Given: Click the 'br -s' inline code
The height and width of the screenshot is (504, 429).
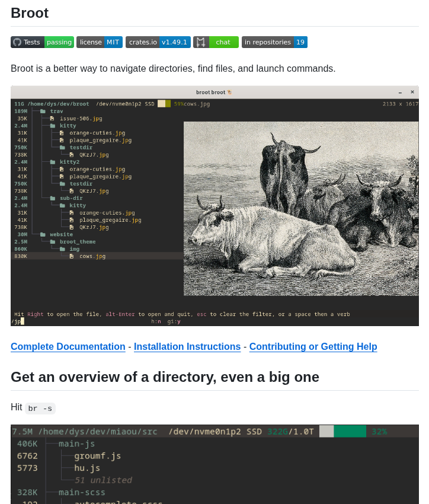Looking at the screenshot, I should click(x=40, y=409).
